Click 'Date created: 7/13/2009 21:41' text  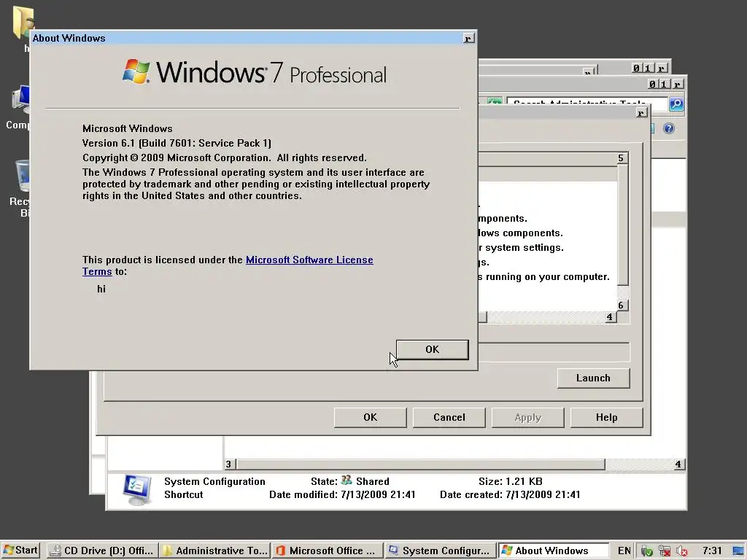click(510, 495)
